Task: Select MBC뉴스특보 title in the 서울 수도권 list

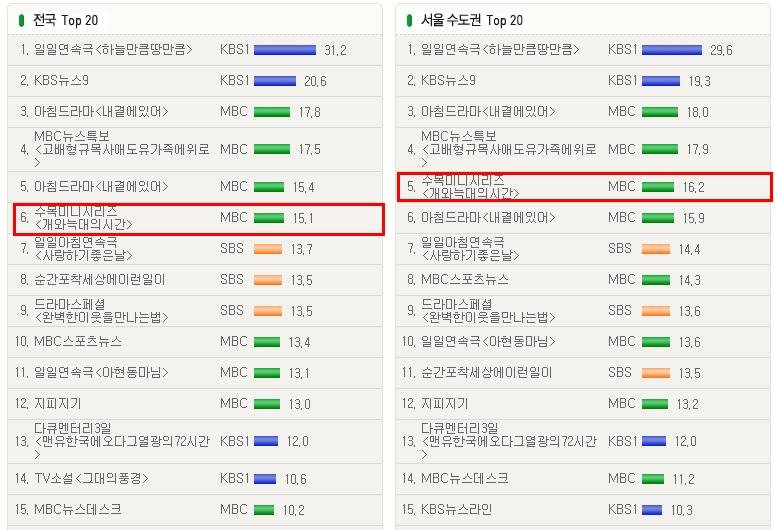Action: pyautogui.click(x=508, y=149)
